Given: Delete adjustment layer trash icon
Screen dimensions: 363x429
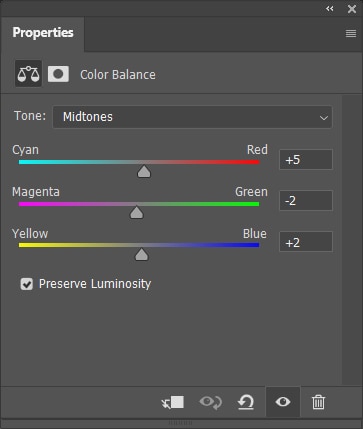Looking at the screenshot, I should pyautogui.click(x=318, y=402).
